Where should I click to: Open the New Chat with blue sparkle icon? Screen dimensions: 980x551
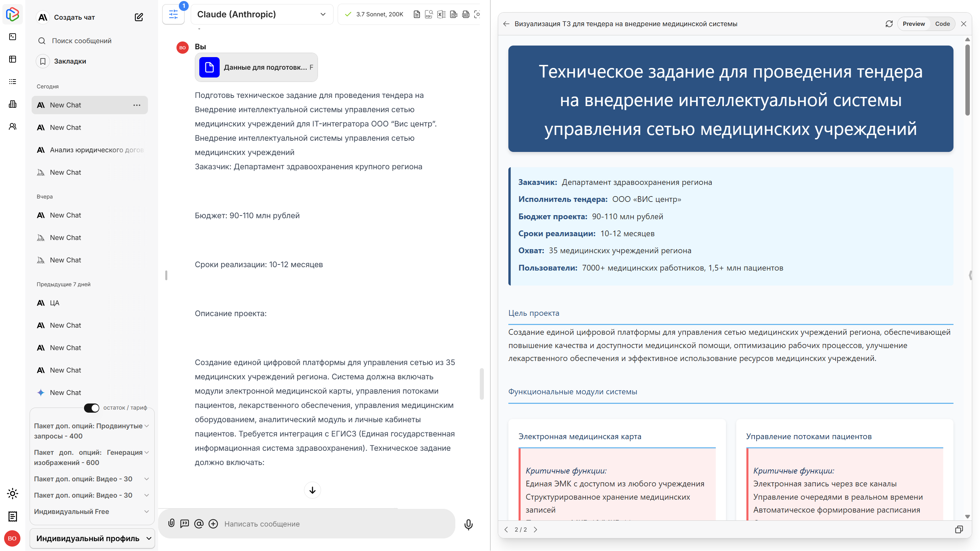click(90, 393)
